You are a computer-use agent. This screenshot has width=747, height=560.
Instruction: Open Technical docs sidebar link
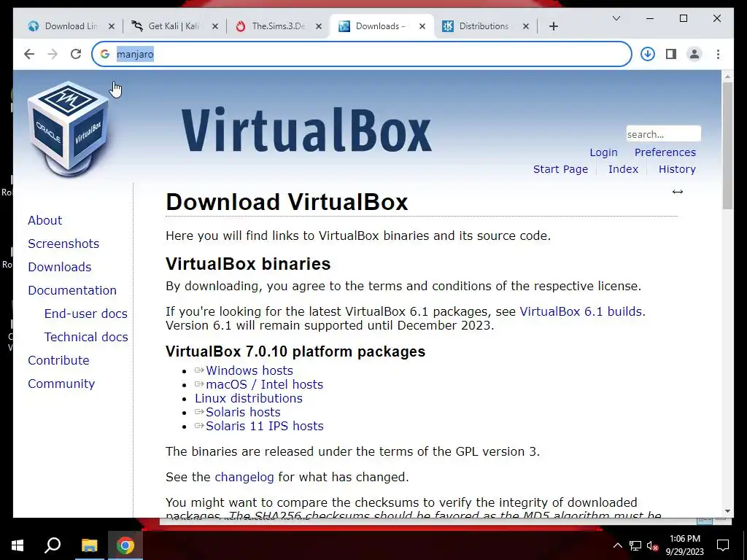tap(86, 337)
